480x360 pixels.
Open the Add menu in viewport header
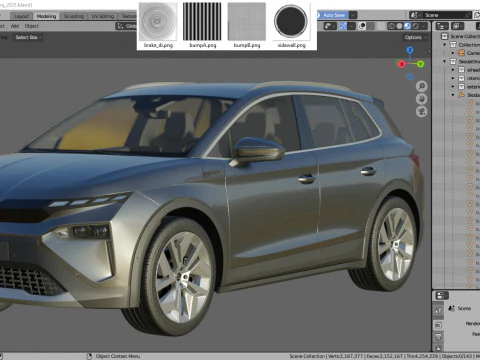tap(15, 26)
